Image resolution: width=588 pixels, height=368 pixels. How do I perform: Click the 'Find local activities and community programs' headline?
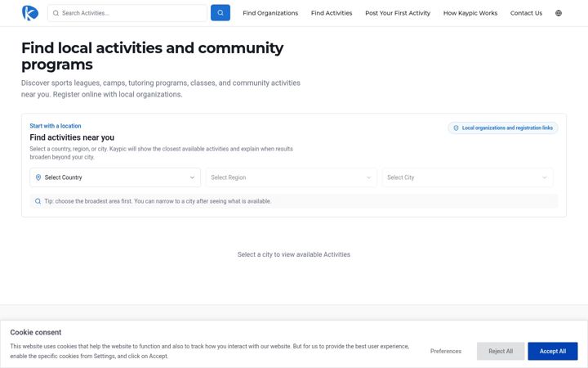[152, 56]
